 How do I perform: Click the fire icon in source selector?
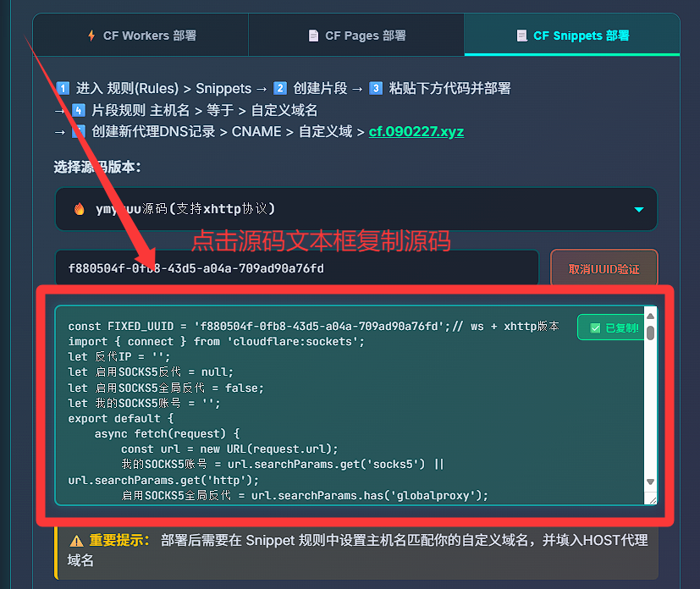pos(80,209)
